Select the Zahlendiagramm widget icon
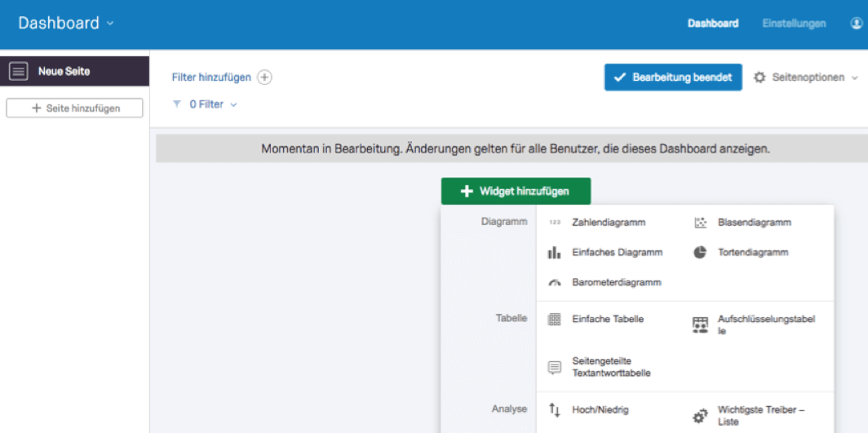868x433 pixels. pyautogui.click(x=554, y=223)
